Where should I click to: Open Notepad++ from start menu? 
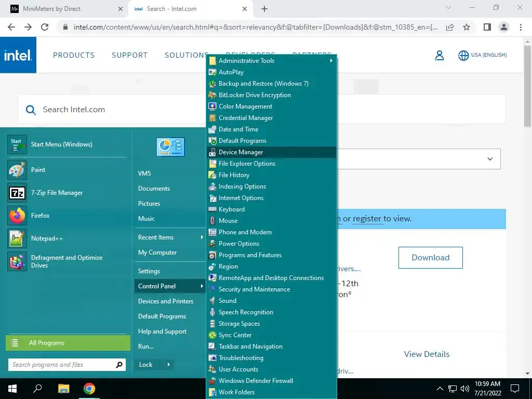[67, 238]
